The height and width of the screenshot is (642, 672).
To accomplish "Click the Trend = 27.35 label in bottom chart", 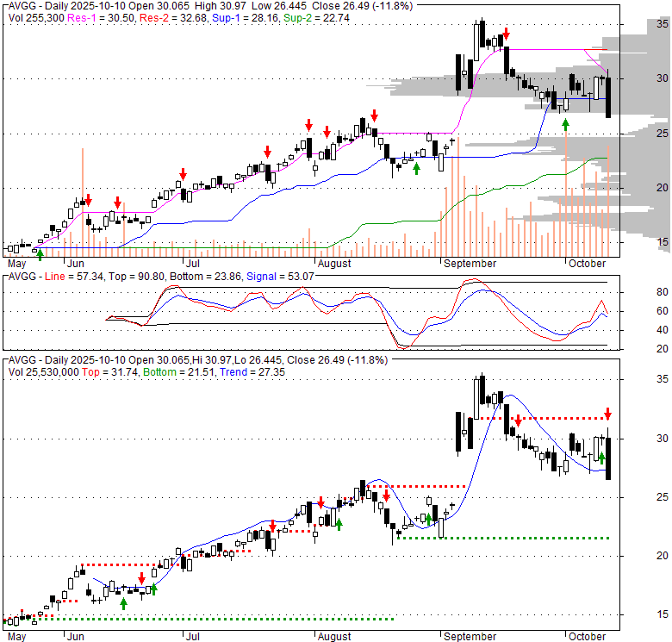I will coord(252,372).
